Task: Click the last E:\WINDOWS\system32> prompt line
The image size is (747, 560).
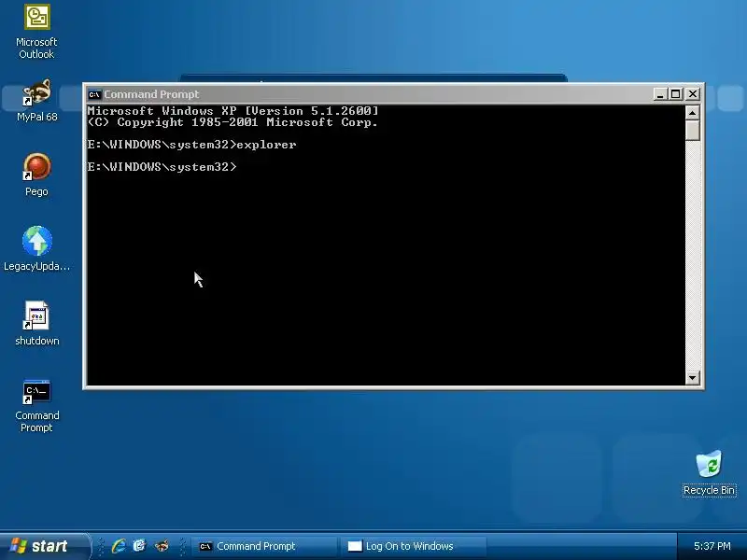Action: (162, 167)
